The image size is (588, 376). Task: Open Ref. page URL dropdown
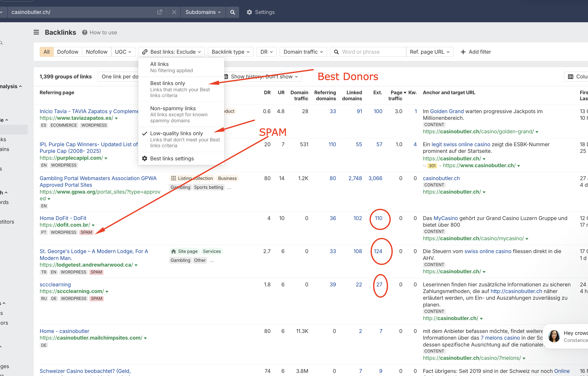tap(430, 52)
